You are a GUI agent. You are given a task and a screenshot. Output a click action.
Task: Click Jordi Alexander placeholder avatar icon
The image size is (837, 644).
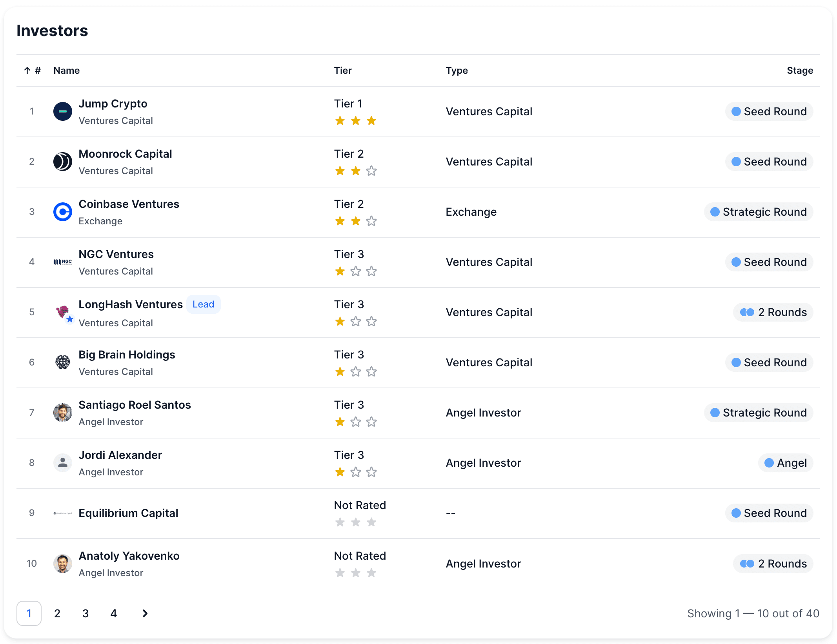point(63,463)
